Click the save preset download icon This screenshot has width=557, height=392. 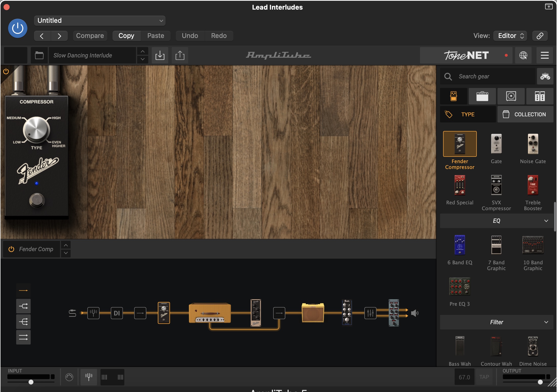pos(160,55)
